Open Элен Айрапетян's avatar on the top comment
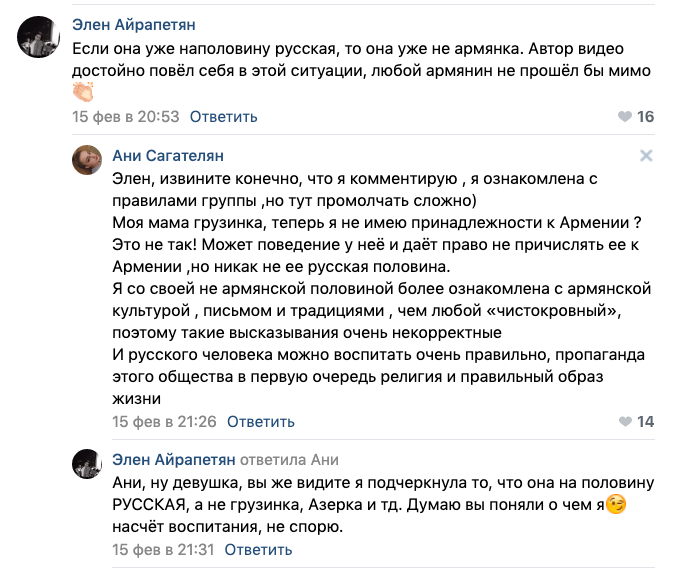 [38, 41]
